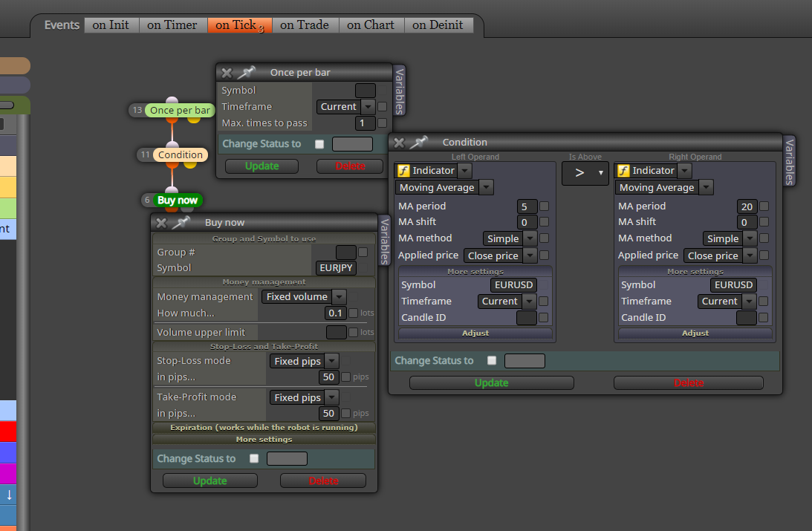Edit the Buy now Symbol EURJPY field

click(x=336, y=267)
